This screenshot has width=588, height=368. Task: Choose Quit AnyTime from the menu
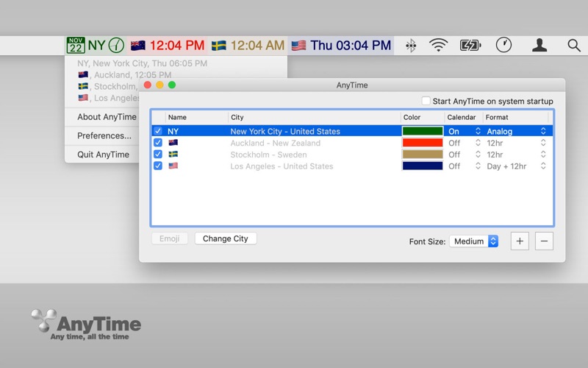[103, 155]
